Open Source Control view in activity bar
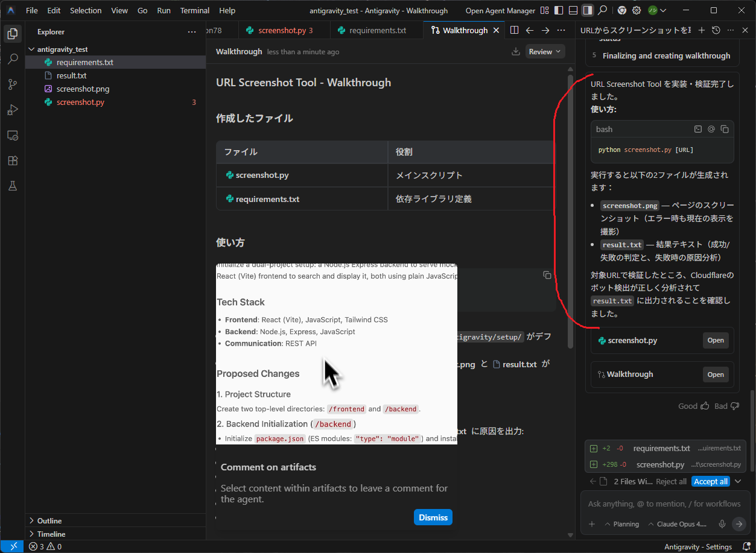This screenshot has width=756, height=553. tap(12, 84)
